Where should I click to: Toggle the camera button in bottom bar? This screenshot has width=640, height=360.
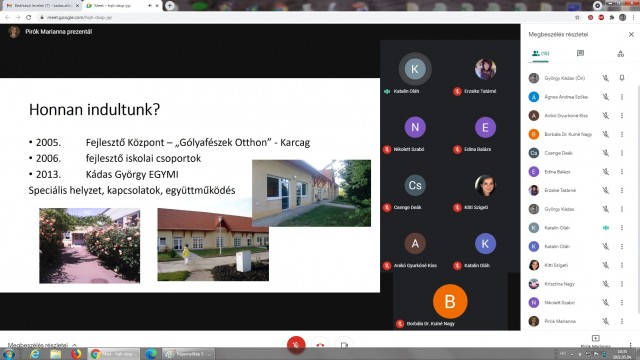[344, 345]
